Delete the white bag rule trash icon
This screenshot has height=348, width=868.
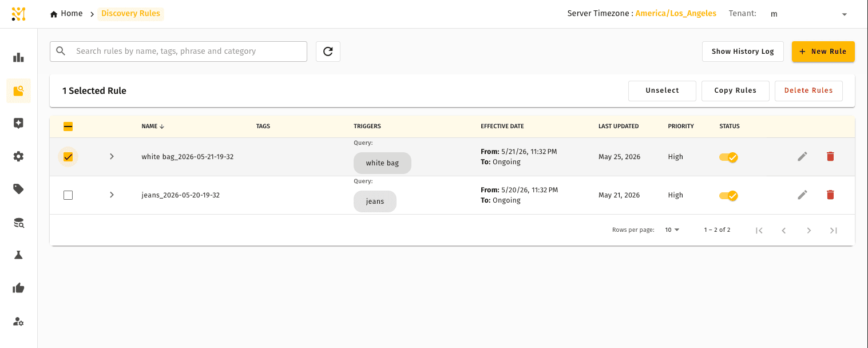tap(830, 156)
